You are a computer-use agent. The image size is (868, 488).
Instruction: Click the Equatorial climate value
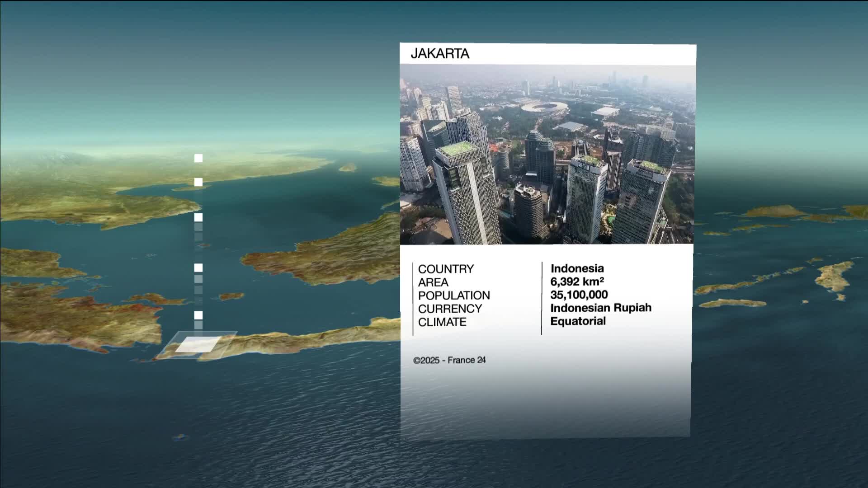(577, 321)
